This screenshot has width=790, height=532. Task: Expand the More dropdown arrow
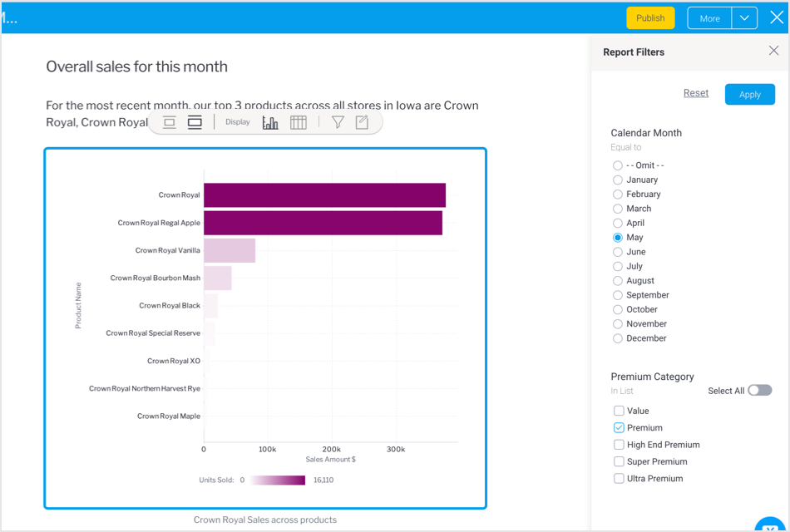tap(744, 18)
